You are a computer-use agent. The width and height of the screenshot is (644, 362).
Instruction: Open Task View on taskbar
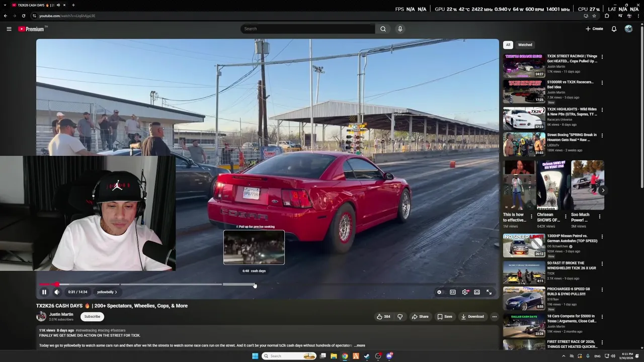323,356
